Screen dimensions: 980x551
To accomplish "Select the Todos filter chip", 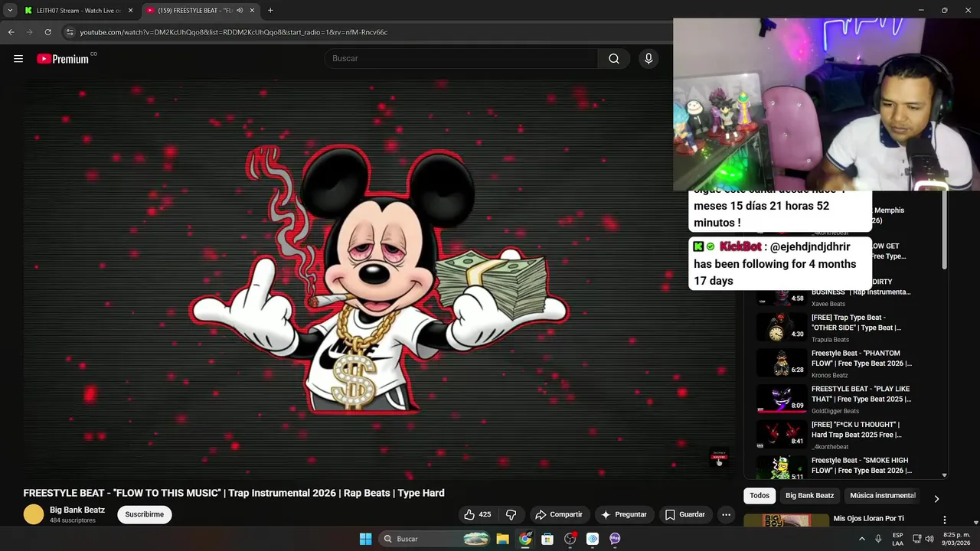I will pos(759,496).
